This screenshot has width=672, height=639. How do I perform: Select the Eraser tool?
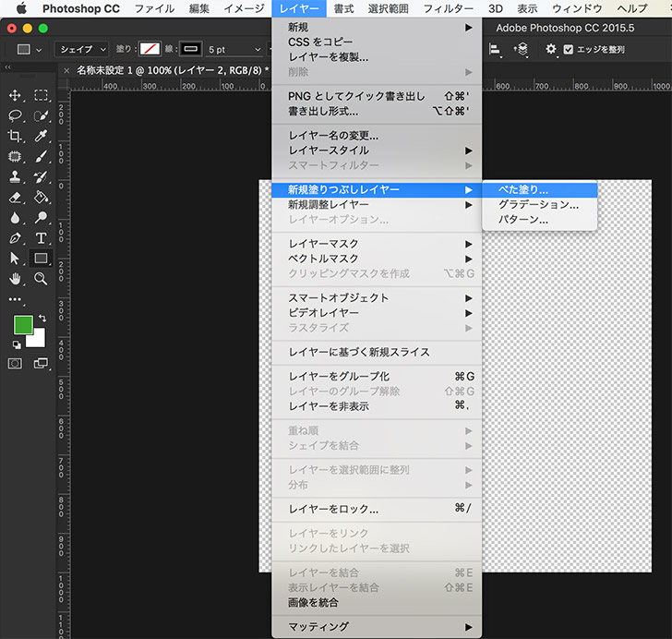coord(15,198)
